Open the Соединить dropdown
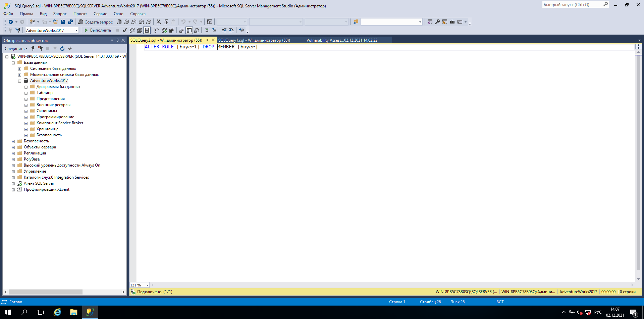 pyautogui.click(x=16, y=49)
